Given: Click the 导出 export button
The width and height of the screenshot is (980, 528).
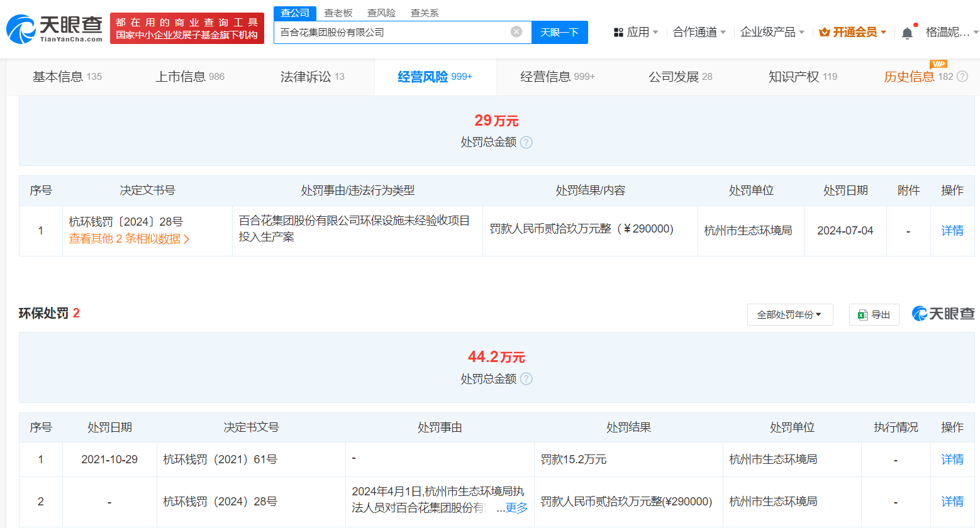Looking at the screenshot, I should tap(874, 314).
